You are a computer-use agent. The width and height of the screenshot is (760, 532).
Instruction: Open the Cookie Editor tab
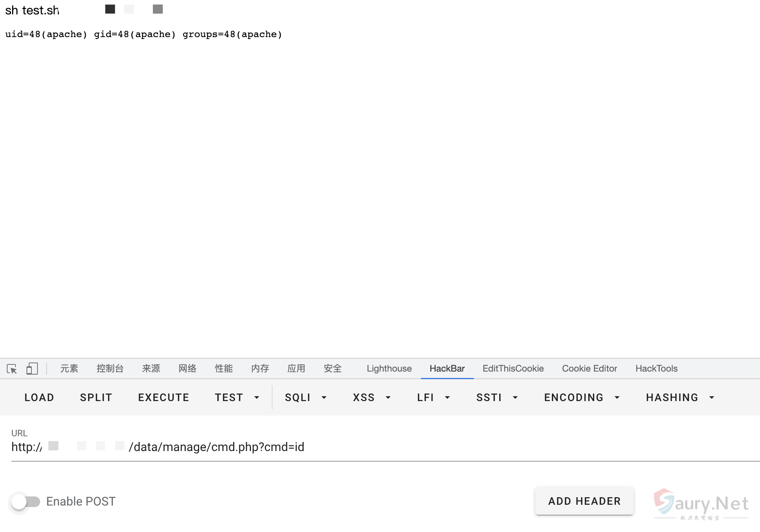(589, 369)
